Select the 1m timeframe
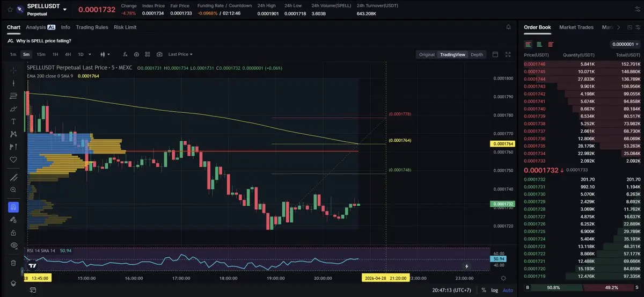The width and height of the screenshot is (644, 297). pyautogui.click(x=13, y=54)
